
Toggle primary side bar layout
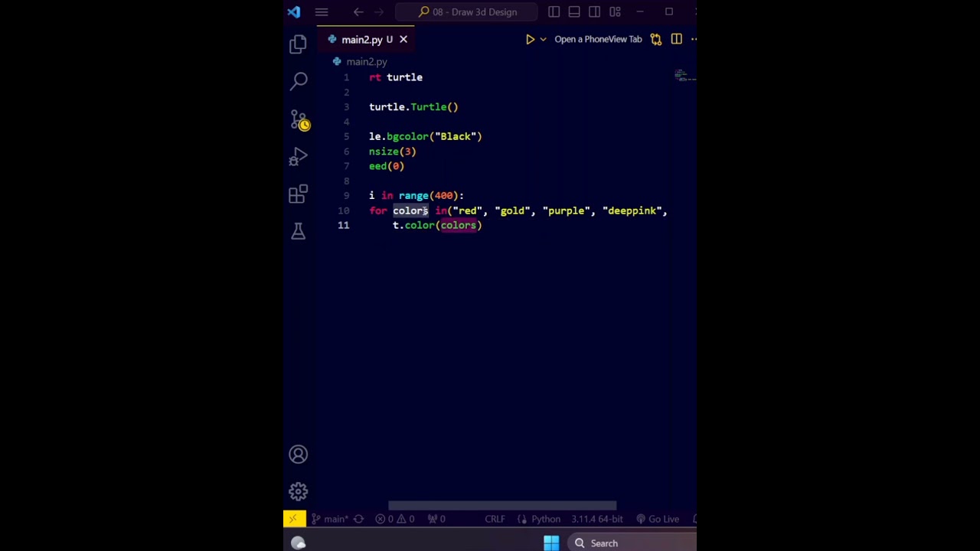click(x=554, y=11)
